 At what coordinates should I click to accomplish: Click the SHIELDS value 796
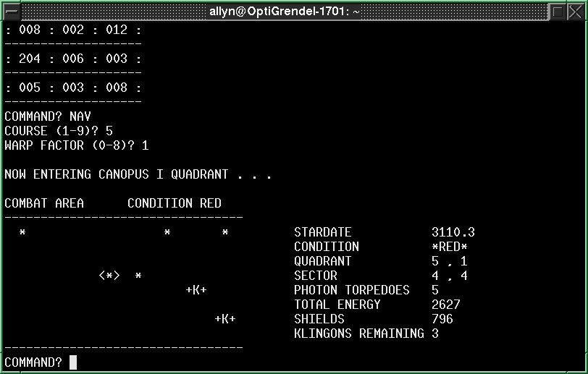tap(442, 319)
